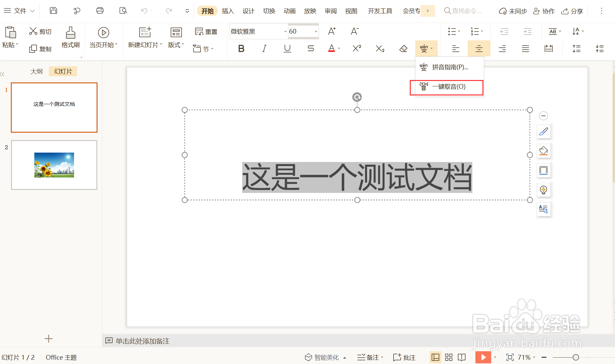Click the Save icon in the title bar
The width and height of the screenshot is (615, 364).
coord(53,11)
